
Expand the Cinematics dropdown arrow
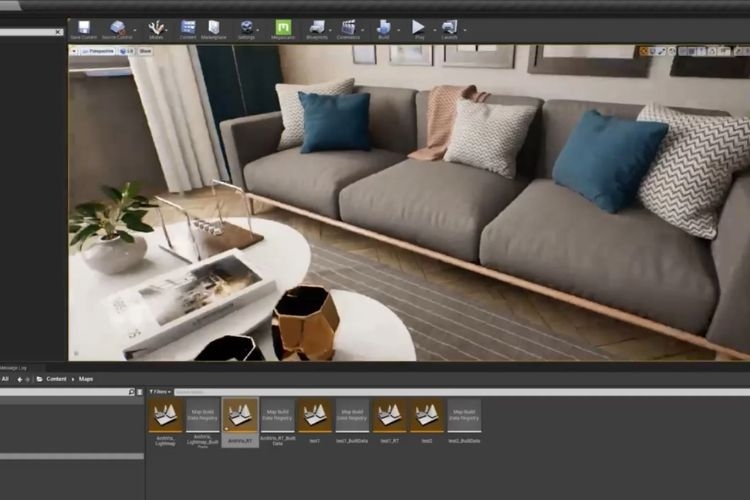coord(363,30)
